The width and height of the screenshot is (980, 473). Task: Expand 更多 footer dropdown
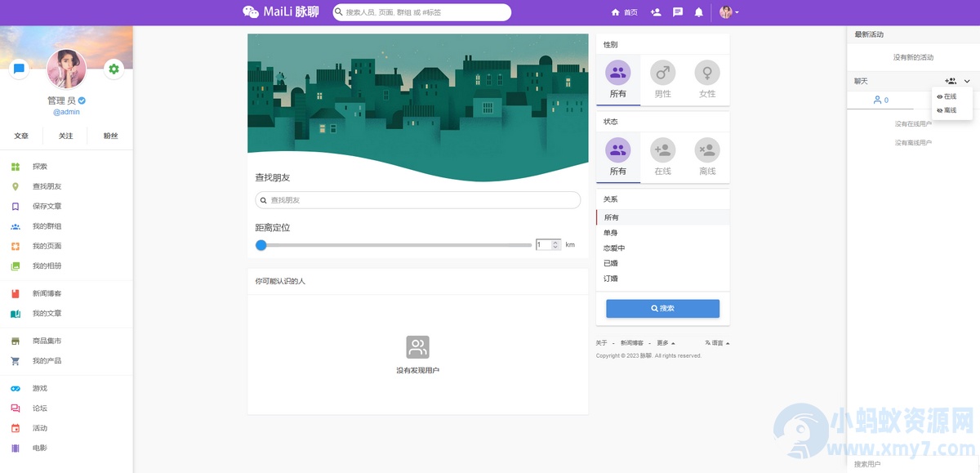[666, 343]
